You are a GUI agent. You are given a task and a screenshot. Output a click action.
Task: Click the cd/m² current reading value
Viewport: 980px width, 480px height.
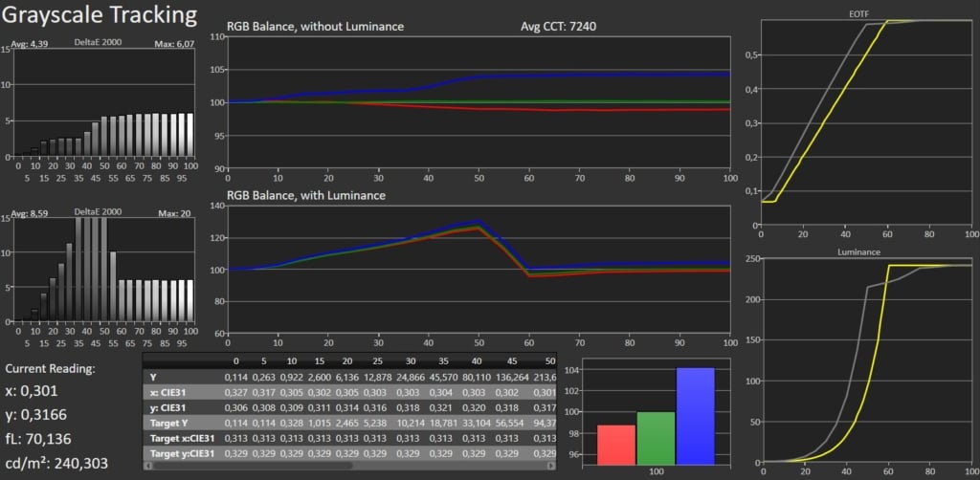[x=58, y=463]
